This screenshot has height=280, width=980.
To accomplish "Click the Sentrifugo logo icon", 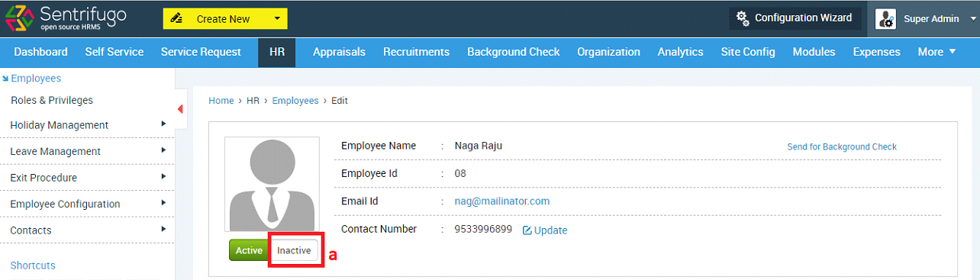I will [19, 18].
